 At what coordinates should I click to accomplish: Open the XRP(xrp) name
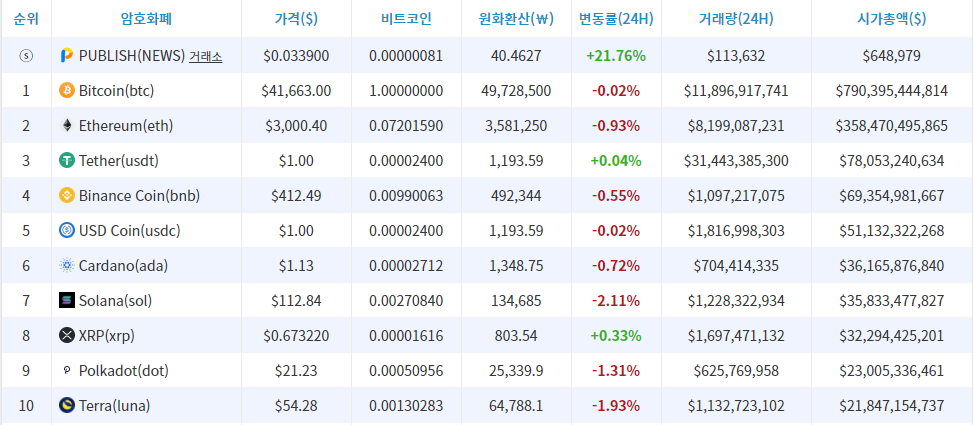106,336
